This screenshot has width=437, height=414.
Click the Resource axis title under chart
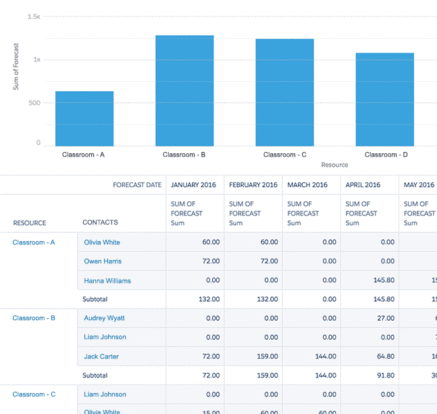point(335,165)
